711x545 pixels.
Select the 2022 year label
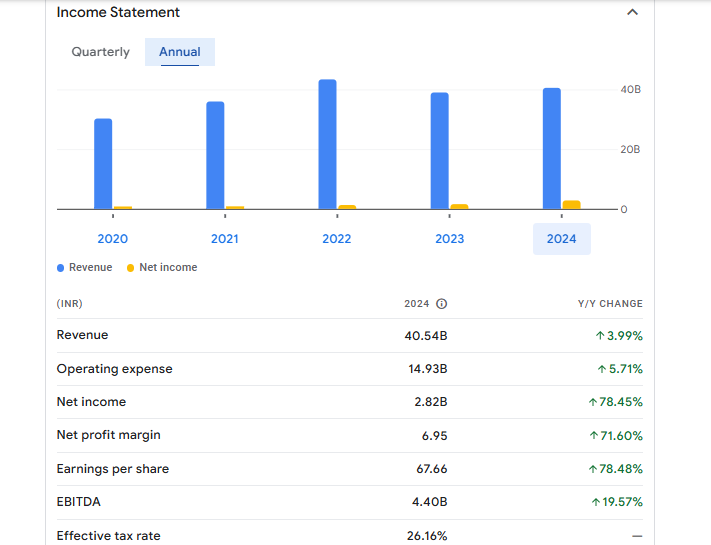[336, 239]
